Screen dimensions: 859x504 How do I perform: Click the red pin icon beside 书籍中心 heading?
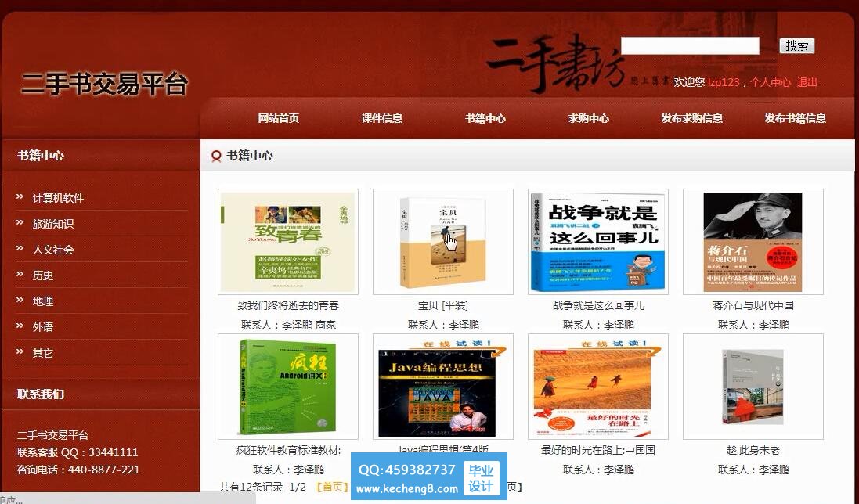click(216, 156)
